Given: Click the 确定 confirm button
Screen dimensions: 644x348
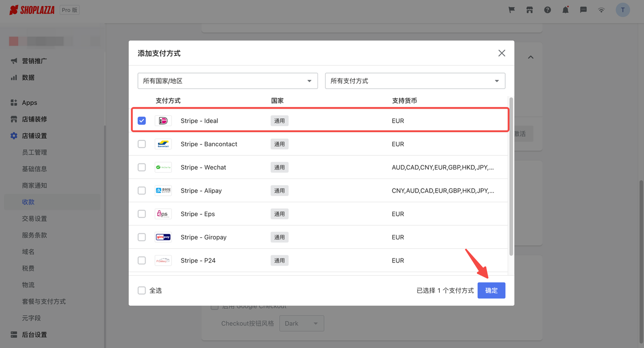Looking at the screenshot, I should click(x=491, y=290).
